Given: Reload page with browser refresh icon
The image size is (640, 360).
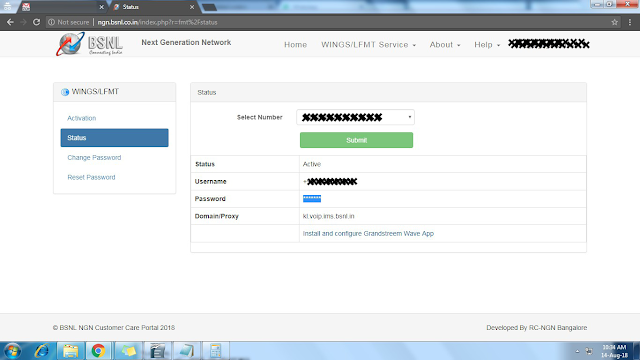Looking at the screenshot, I should 36,22.
